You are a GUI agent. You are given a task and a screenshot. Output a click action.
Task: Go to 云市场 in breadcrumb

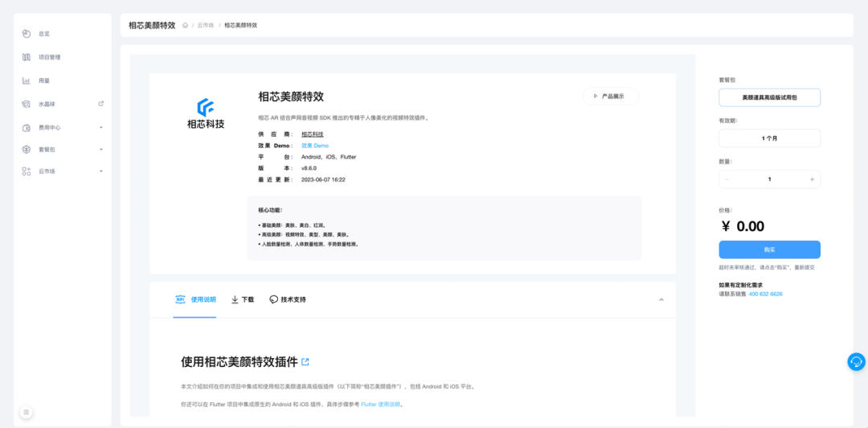pos(206,26)
